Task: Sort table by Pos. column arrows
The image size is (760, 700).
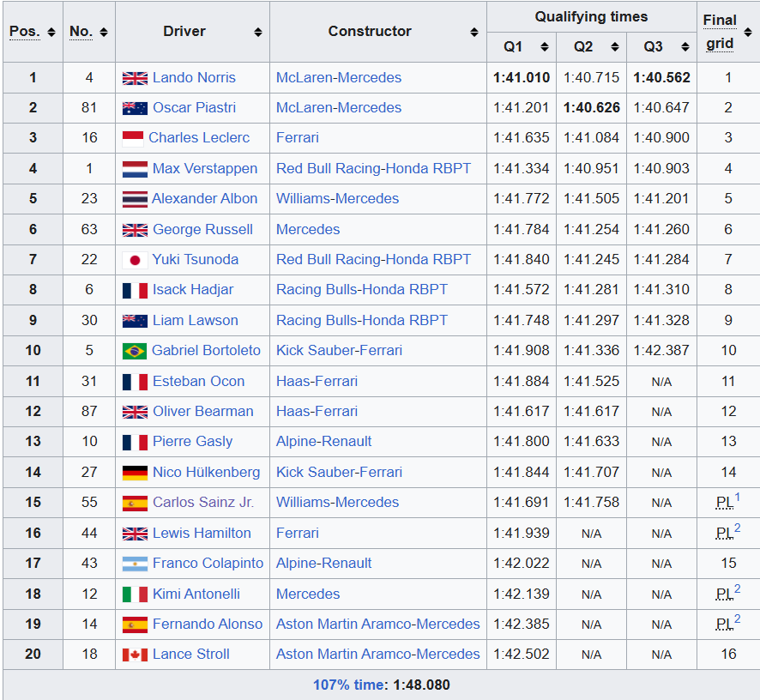Action: coord(51,32)
